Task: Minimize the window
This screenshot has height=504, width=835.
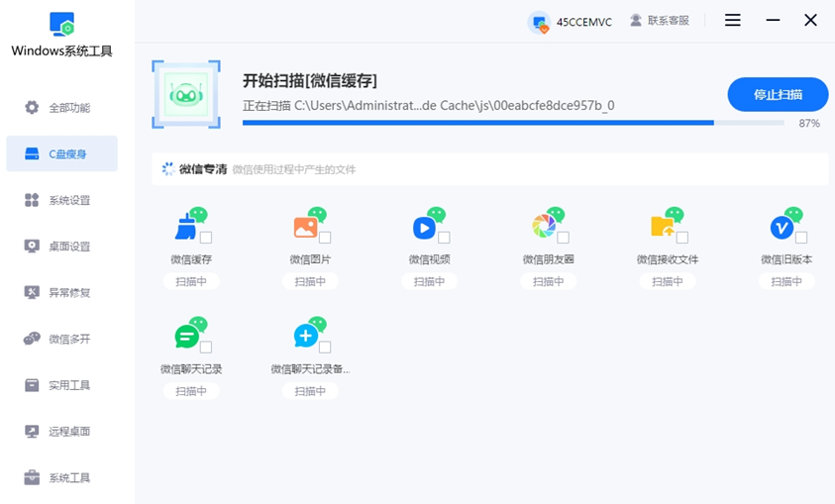Action: (774, 20)
